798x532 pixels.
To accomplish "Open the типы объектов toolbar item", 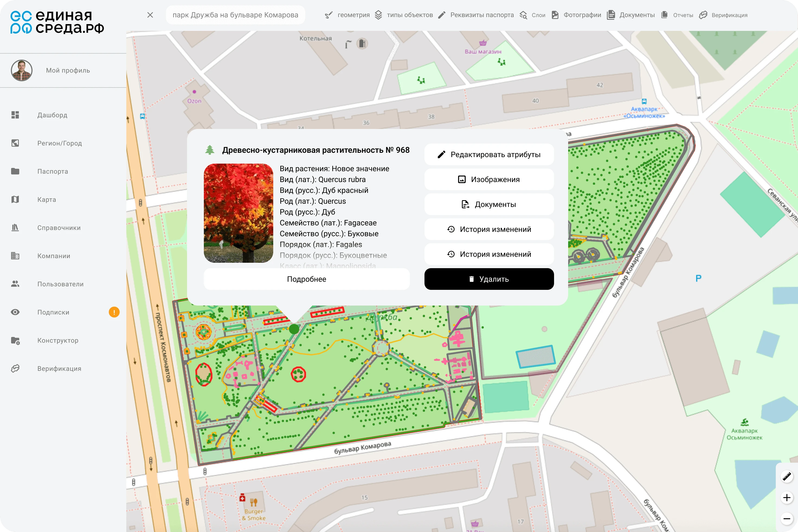I will [x=404, y=15].
